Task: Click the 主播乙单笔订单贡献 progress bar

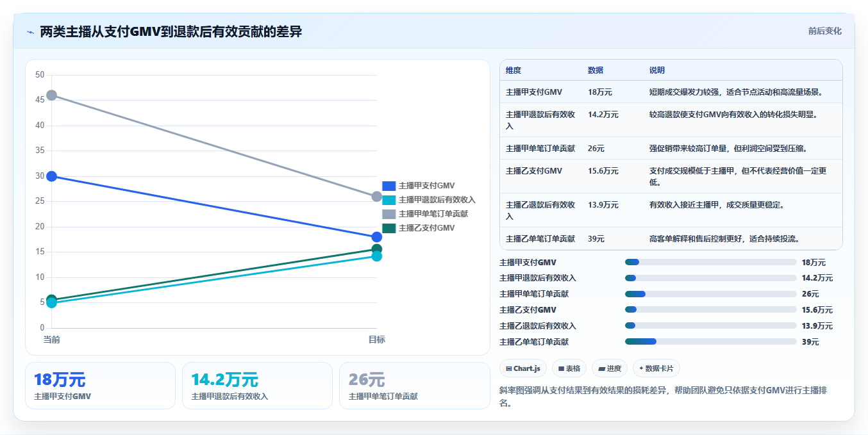Action: click(711, 341)
